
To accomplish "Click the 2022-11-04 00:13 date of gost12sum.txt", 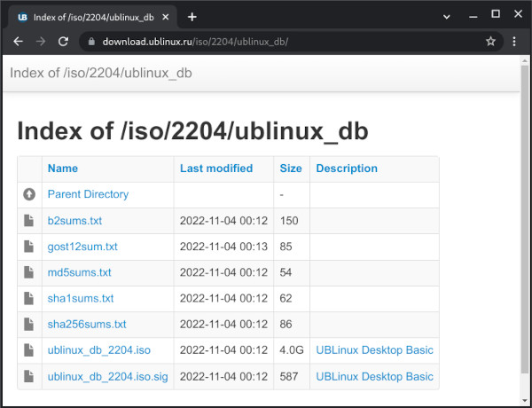I will click(x=223, y=247).
